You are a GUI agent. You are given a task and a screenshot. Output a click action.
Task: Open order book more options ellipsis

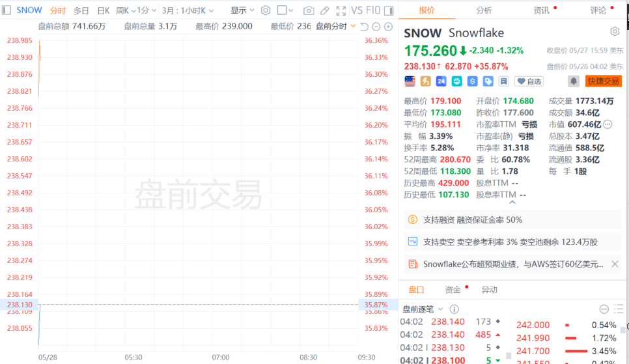604,309
